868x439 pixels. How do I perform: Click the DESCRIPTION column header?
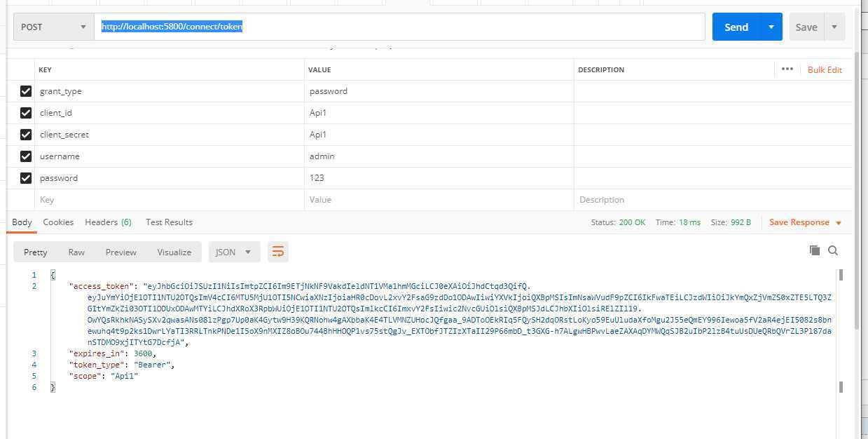601,69
